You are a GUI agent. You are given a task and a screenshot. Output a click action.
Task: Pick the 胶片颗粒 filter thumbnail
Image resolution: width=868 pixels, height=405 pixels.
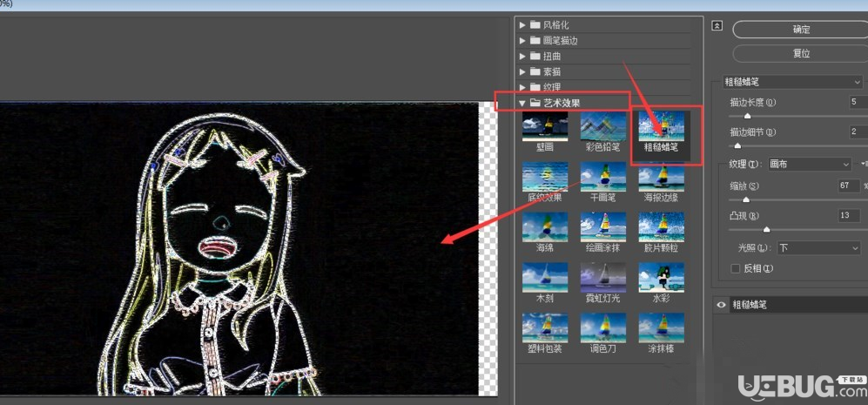click(x=661, y=227)
